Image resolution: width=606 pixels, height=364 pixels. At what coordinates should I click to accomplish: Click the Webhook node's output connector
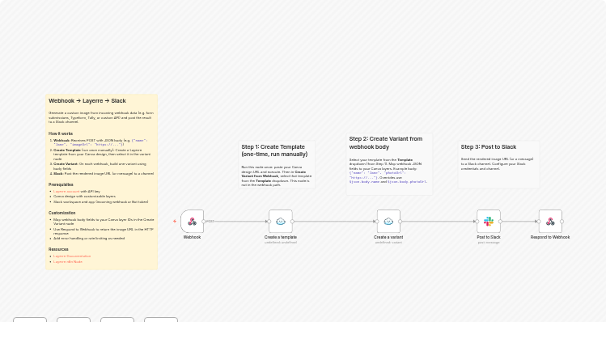click(204, 222)
